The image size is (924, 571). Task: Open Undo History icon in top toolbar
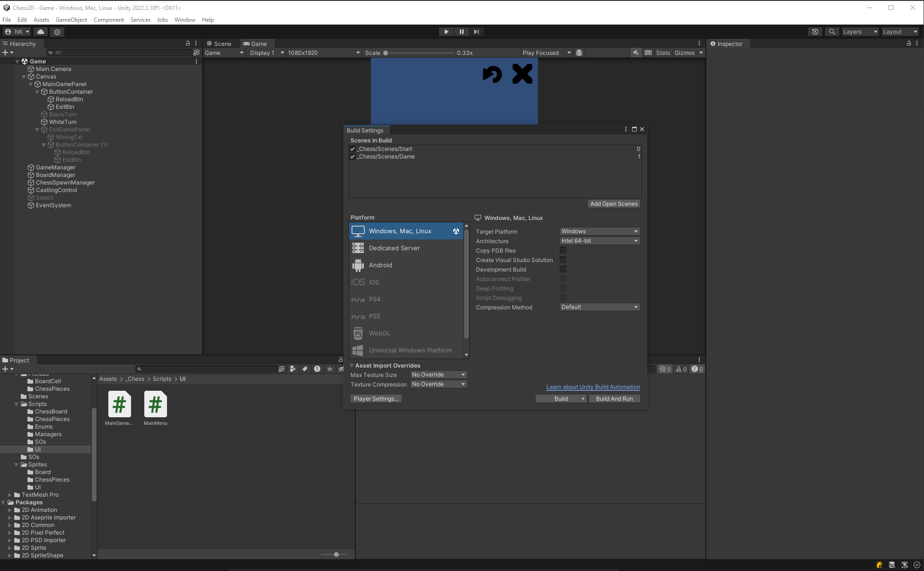[x=815, y=32]
